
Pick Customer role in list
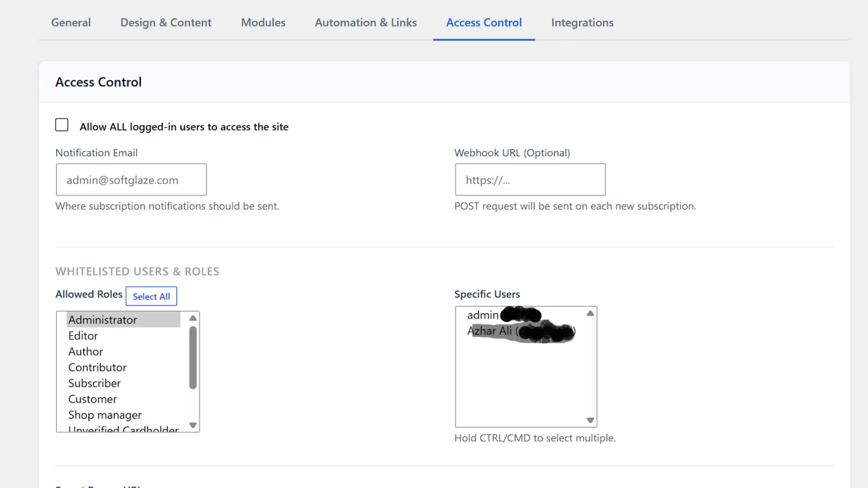pos(123,399)
